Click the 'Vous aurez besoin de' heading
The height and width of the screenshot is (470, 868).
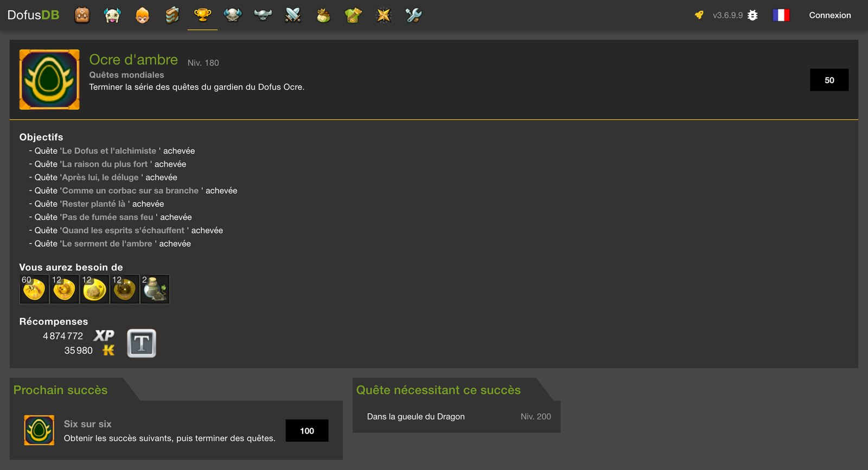click(71, 268)
